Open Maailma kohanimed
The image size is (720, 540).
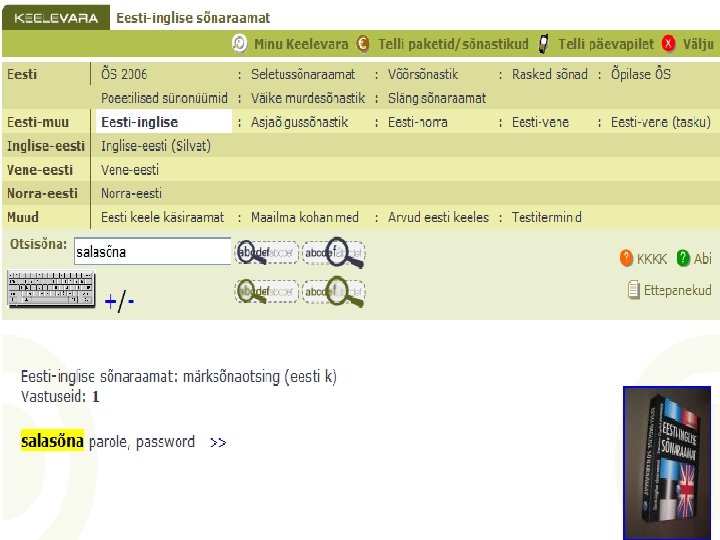tap(304, 217)
